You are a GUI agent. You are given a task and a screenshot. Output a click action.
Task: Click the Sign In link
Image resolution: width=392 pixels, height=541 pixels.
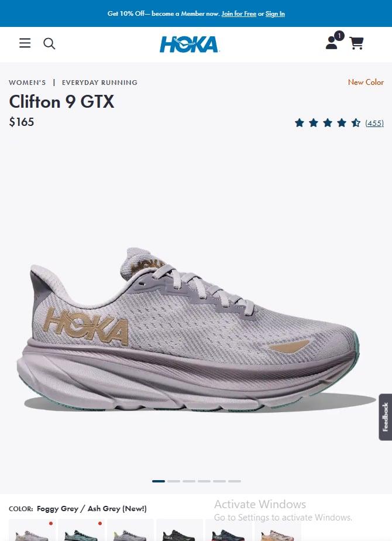[x=275, y=14]
